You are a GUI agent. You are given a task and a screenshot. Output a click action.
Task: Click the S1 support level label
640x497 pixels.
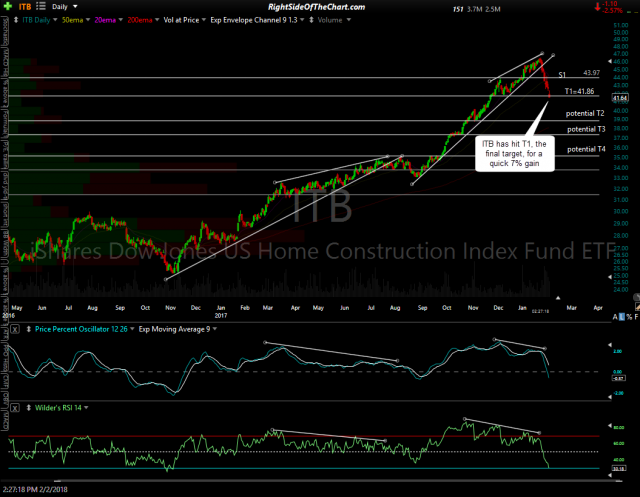(562, 75)
